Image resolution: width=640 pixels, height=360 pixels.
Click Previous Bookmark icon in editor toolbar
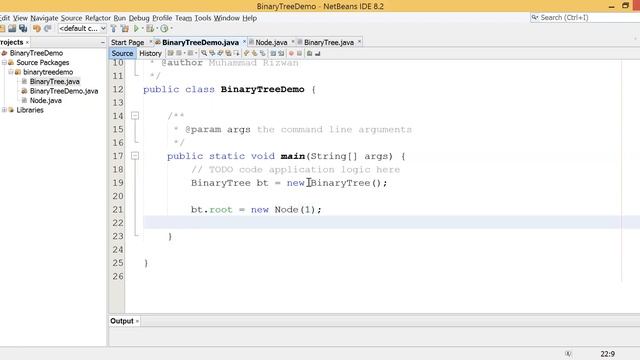click(246, 53)
